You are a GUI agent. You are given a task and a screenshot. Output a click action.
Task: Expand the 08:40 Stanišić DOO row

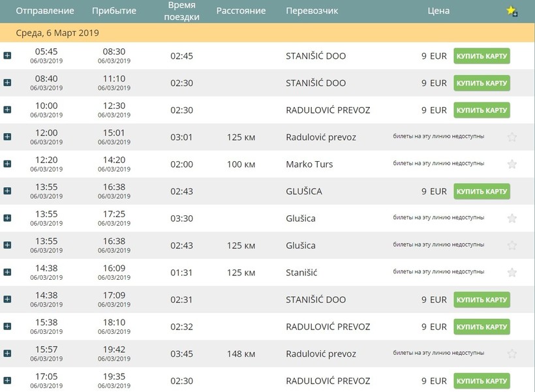click(7, 83)
